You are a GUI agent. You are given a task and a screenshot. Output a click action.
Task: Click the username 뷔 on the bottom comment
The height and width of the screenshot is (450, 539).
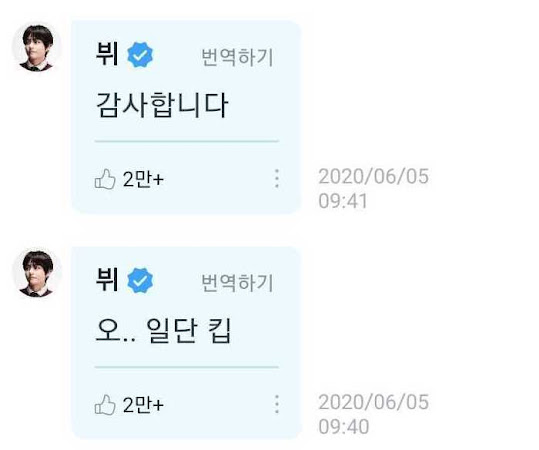pos(107,279)
